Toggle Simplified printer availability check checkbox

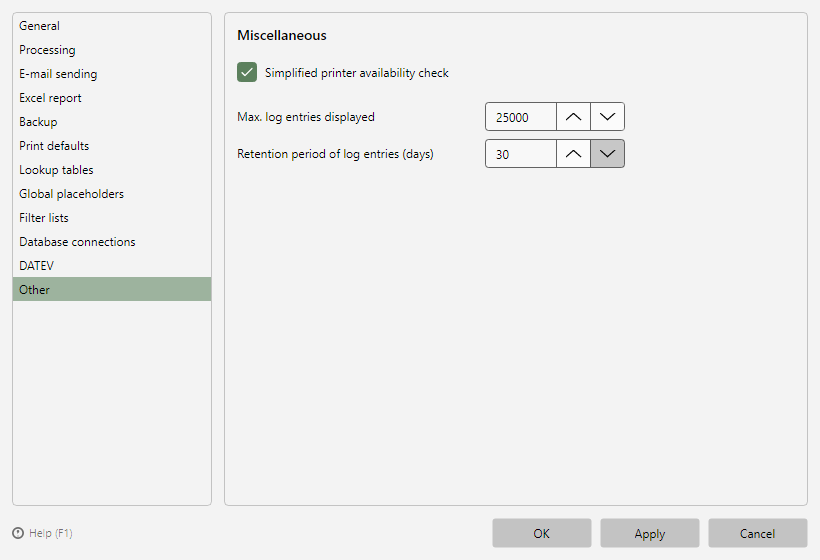click(247, 72)
